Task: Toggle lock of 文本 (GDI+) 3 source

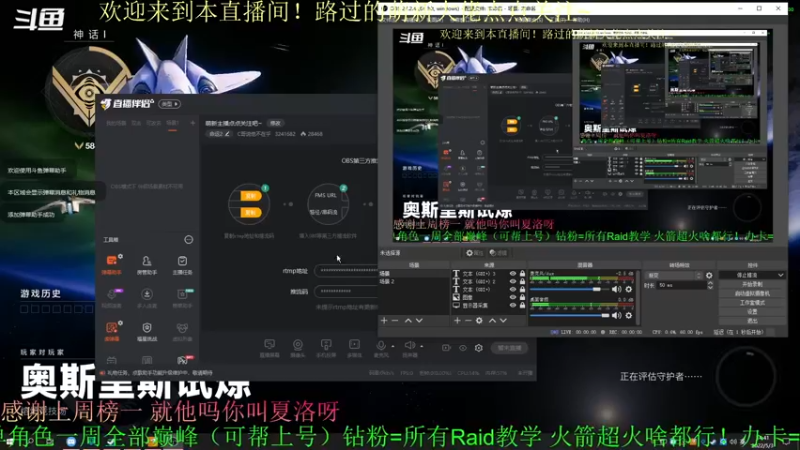Action: tap(522, 273)
